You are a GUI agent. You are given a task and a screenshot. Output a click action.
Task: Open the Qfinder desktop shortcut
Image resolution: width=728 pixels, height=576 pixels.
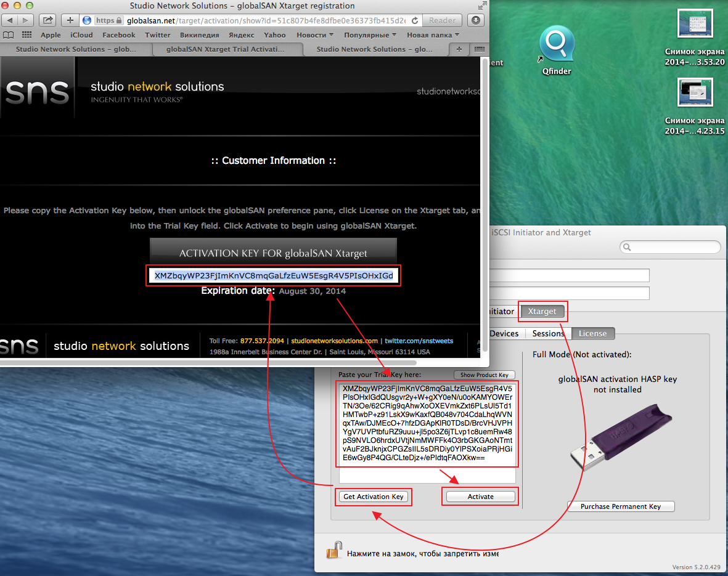click(x=556, y=51)
